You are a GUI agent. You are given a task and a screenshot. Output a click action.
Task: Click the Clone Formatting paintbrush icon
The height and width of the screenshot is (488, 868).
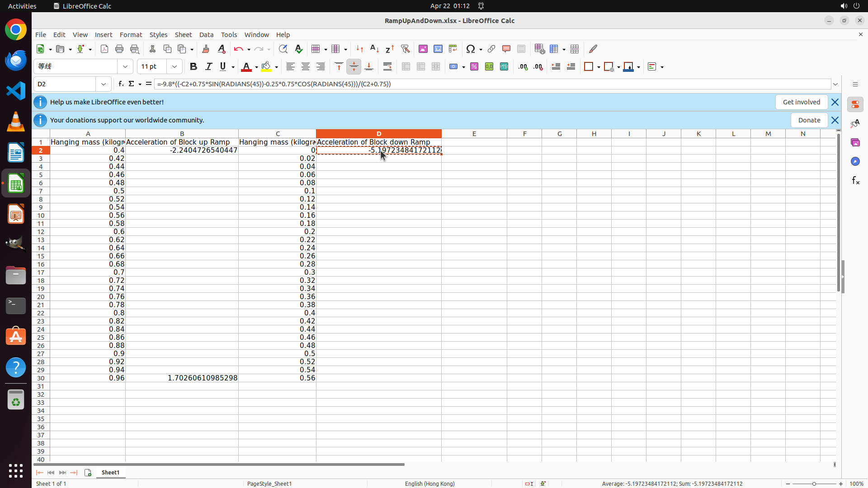coord(206,49)
